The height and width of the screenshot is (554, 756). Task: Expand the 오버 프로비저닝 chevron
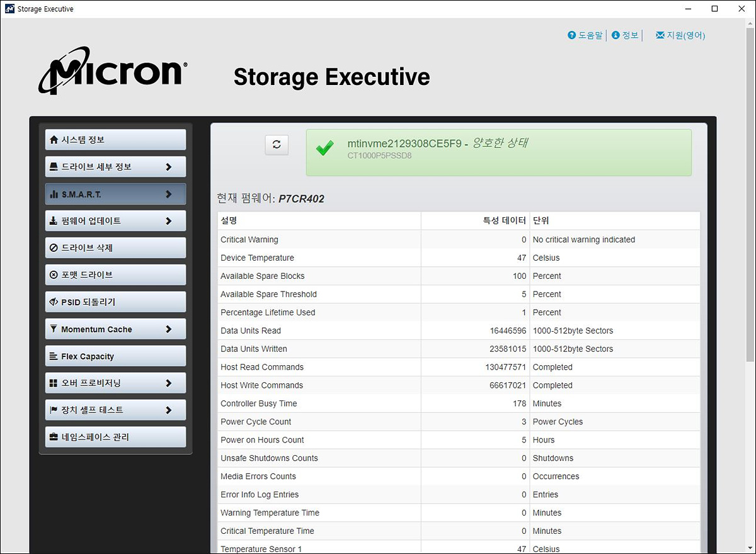click(168, 383)
